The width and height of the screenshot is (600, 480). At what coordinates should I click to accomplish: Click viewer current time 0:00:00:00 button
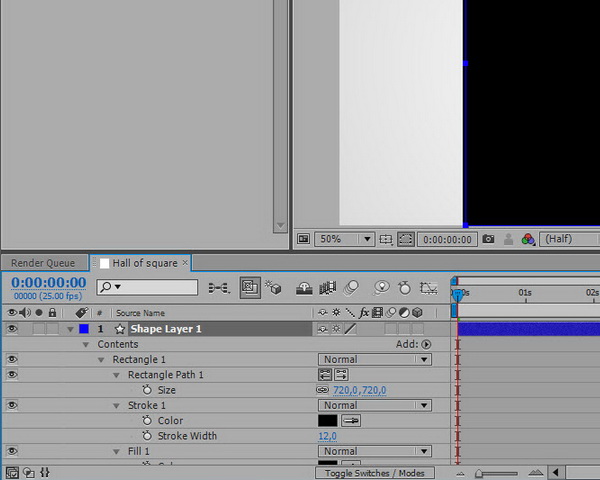coord(447,240)
